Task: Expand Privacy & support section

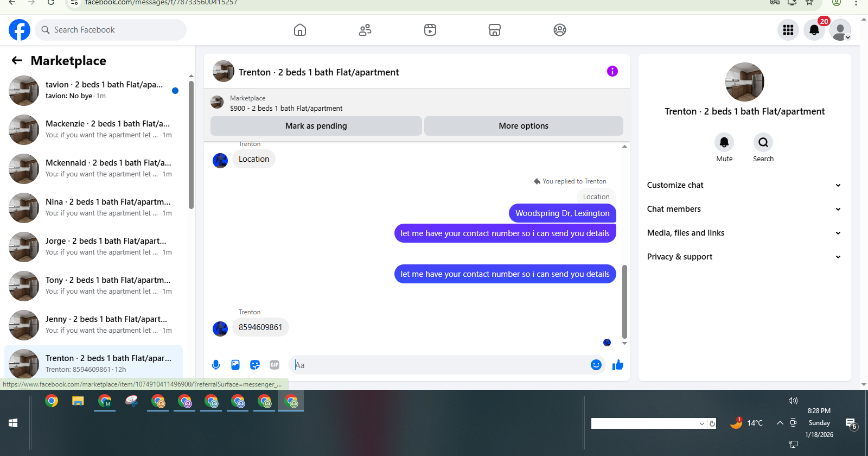Action: click(744, 257)
